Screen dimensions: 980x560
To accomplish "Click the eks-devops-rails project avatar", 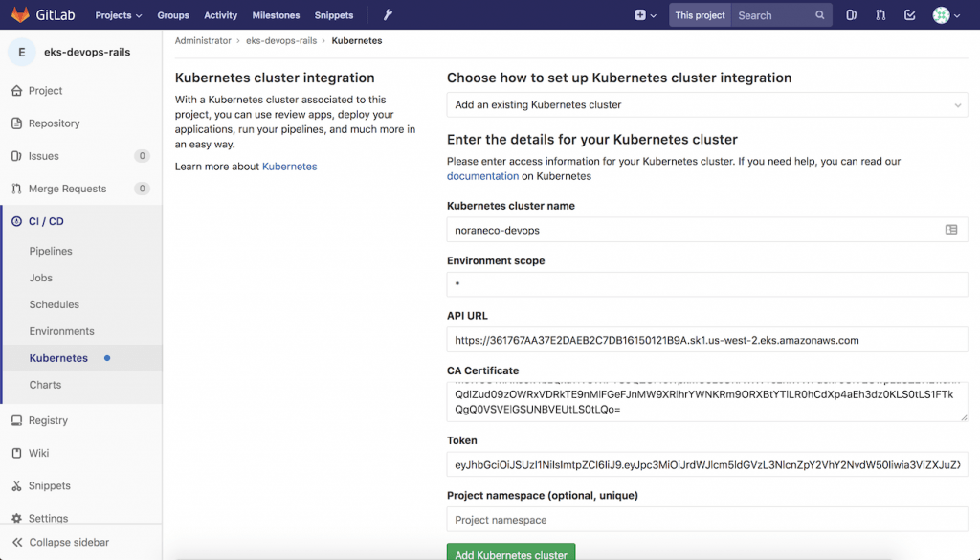I will pos(22,52).
